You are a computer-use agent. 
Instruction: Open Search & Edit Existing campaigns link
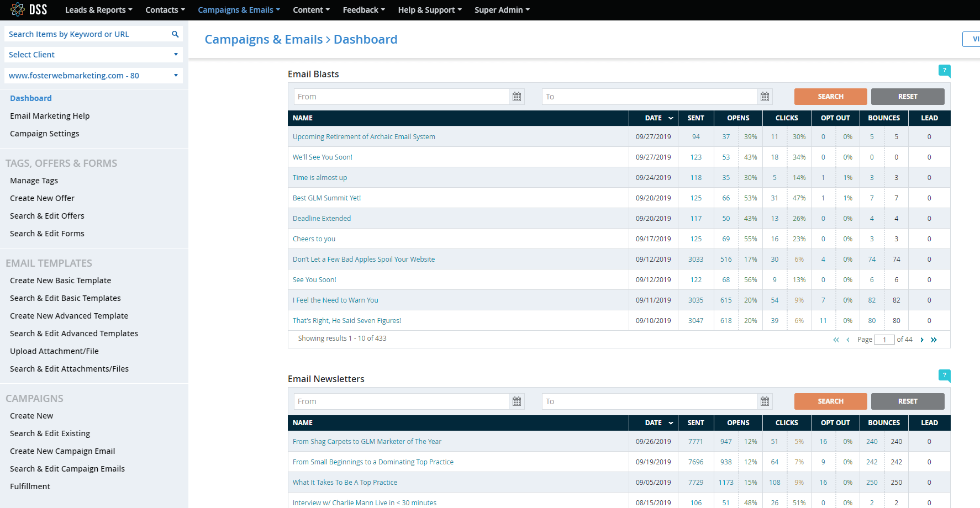tap(50, 433)
